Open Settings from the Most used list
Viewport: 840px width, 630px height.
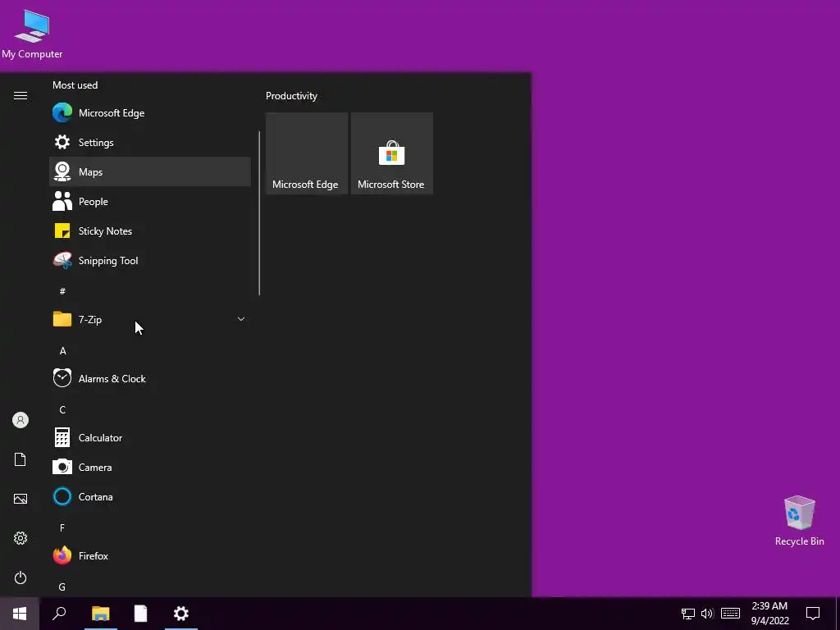pyautogui.click(x=149, y=143)
